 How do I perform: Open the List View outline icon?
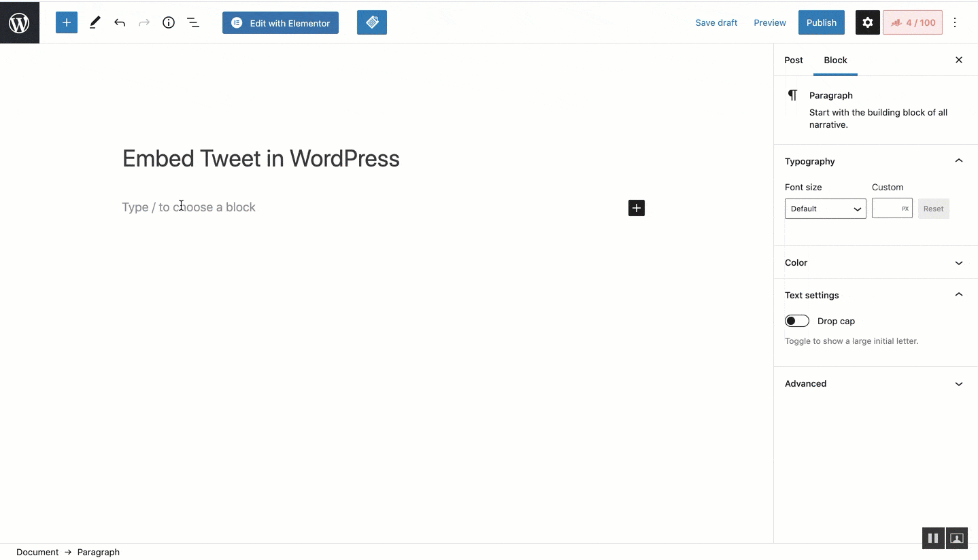click(x=193, y=22)
